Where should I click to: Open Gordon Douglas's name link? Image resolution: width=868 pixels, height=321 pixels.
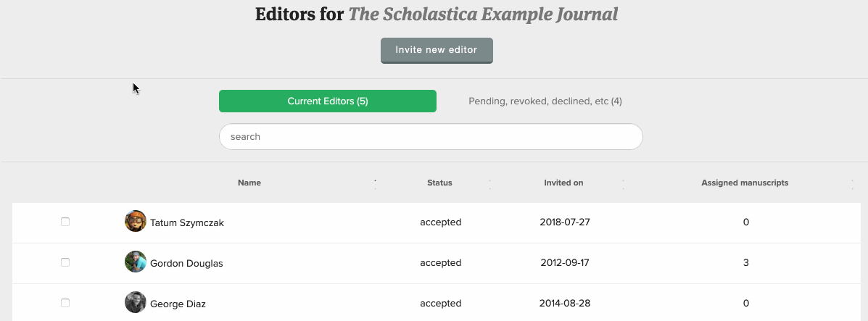pos(186,264)
